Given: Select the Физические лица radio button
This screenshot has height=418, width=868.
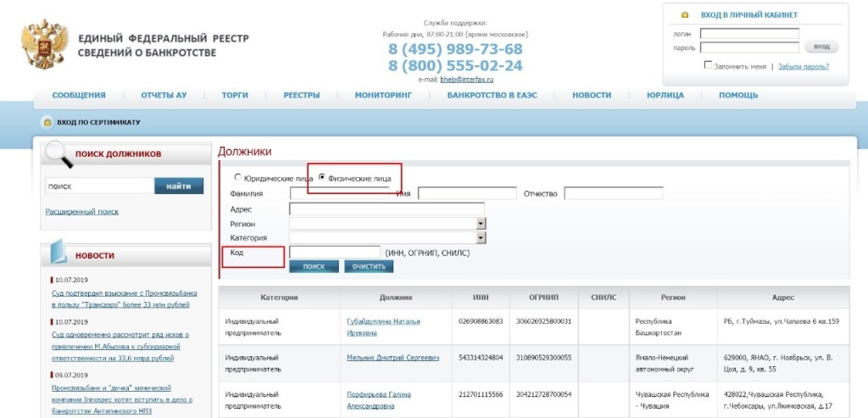Looking at the screenshot, I should coord(321,178).
